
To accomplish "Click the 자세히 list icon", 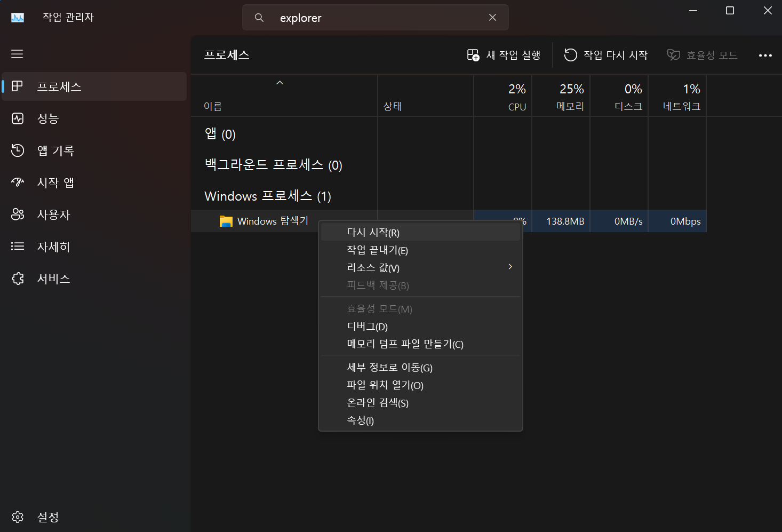I will [x=18, y=247].
